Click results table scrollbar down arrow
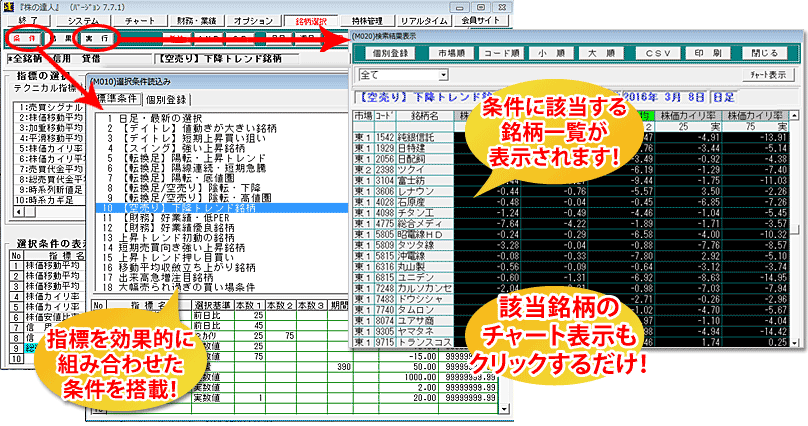The image size is (808, 426). coord(794,342)
